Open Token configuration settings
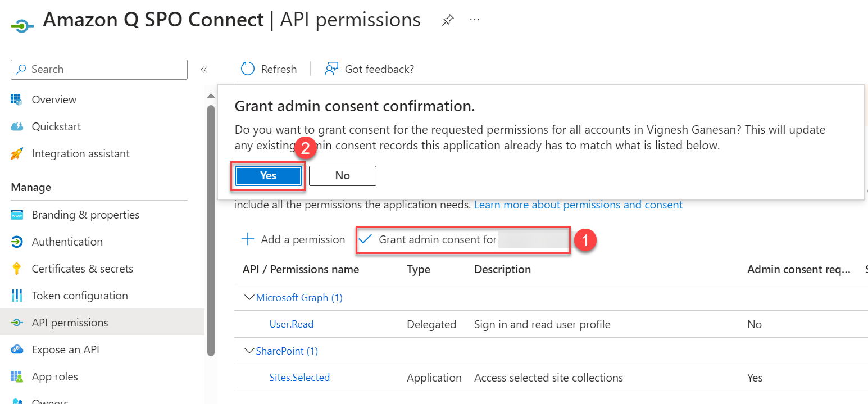This screenshot has width=868, height=404. click(79, 296)
